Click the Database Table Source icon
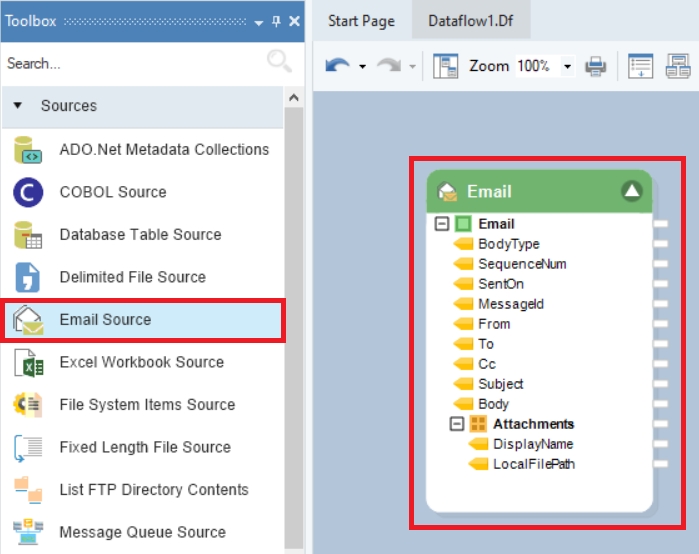 click(x=28, y=235)
